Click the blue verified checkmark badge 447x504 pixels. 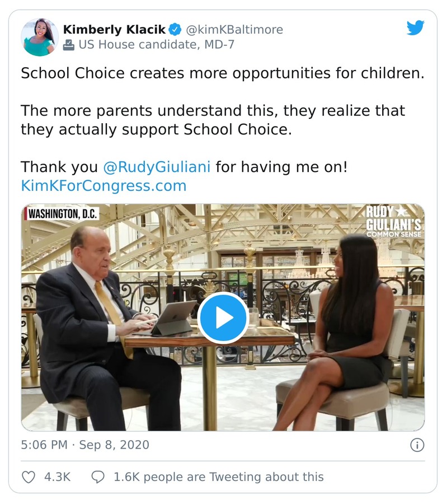click(175, 29)
